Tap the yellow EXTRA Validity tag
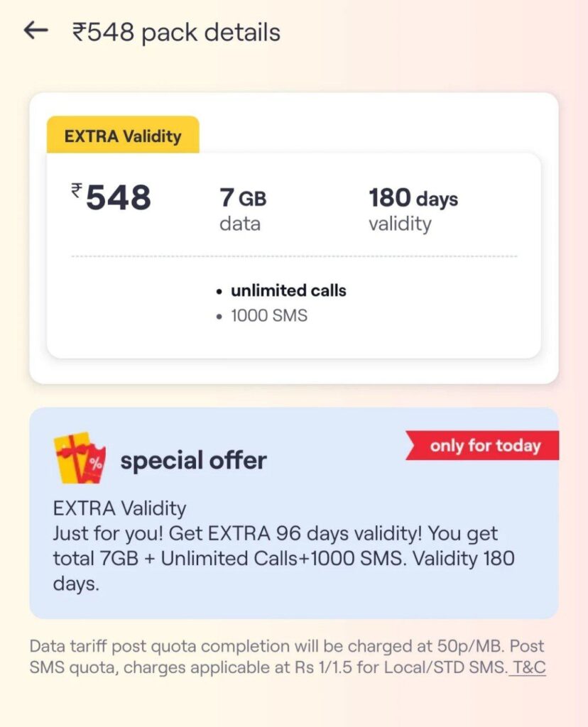This screenshot has width=588, height=727. (x=123, y=136)
